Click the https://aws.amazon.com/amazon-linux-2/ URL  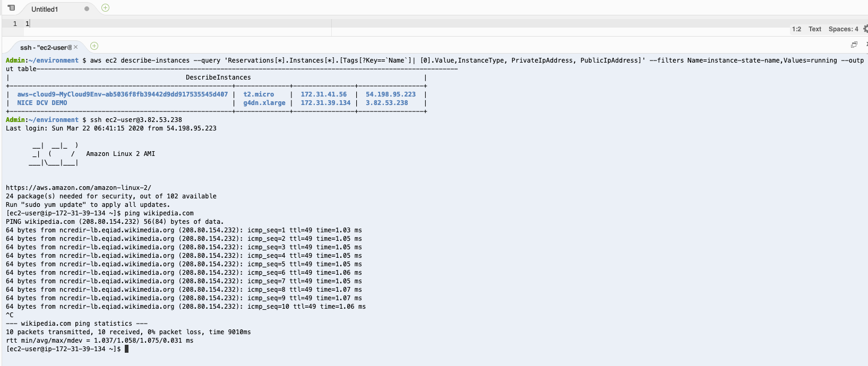point(79,188)
